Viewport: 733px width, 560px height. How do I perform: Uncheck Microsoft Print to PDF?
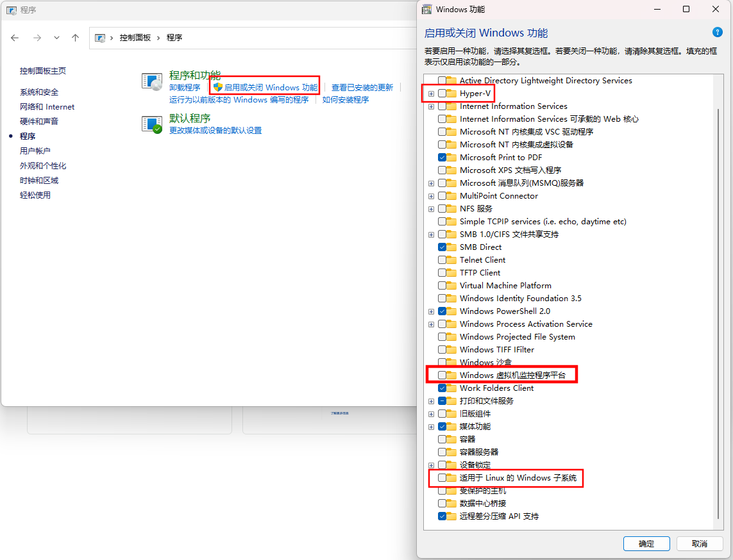click(x=442, y=158)
